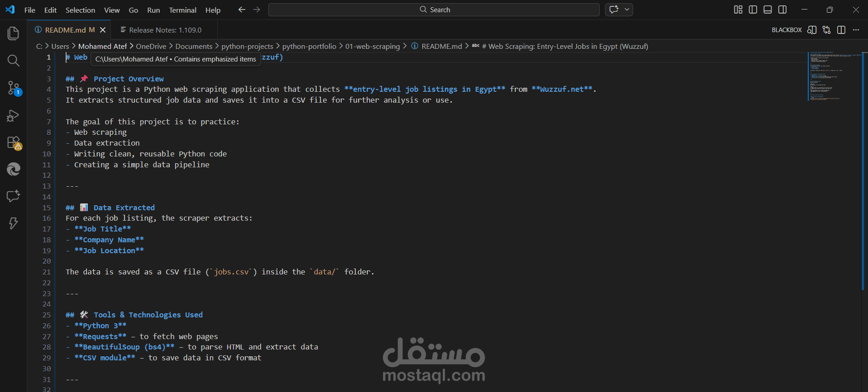Expand the Copilot dropdown chevron
The image size is (868, 392).
627,9
